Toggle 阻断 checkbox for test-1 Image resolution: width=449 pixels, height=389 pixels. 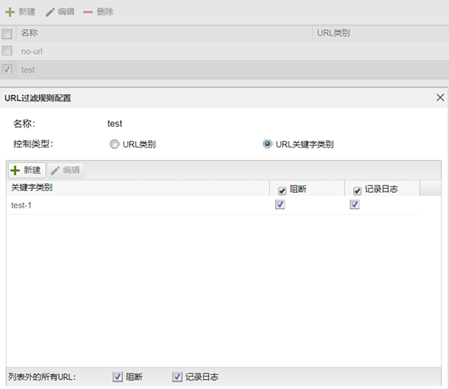[x=280, y=204]
